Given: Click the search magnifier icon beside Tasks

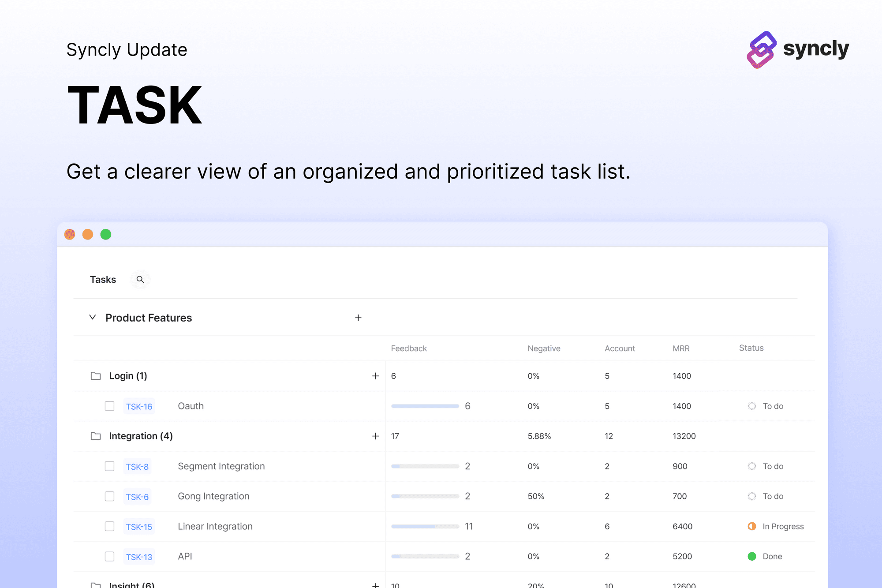Looking at the screenshot, I should point(140,280).
